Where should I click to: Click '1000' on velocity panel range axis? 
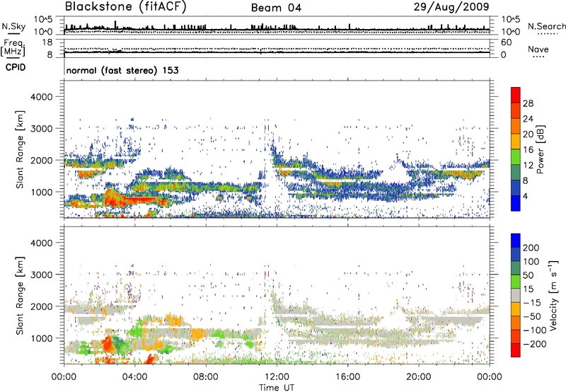pyautogui.click(x=41, y=338)
